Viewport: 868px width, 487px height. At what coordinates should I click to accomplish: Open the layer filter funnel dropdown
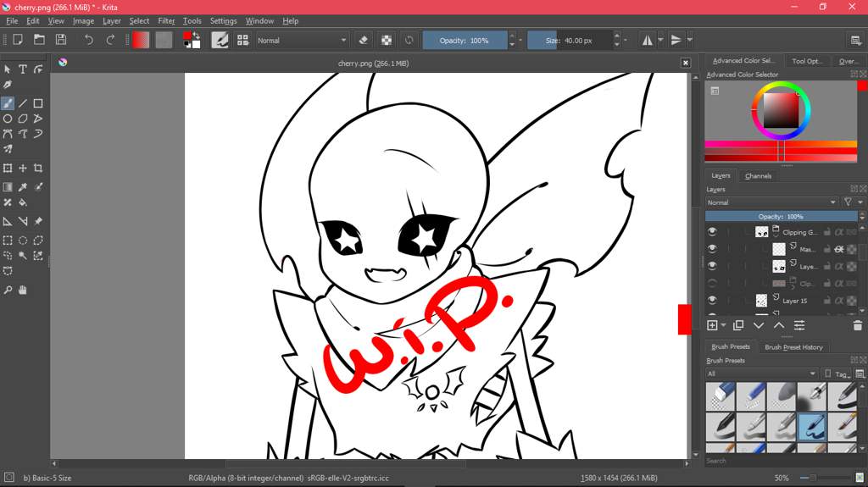852,202
